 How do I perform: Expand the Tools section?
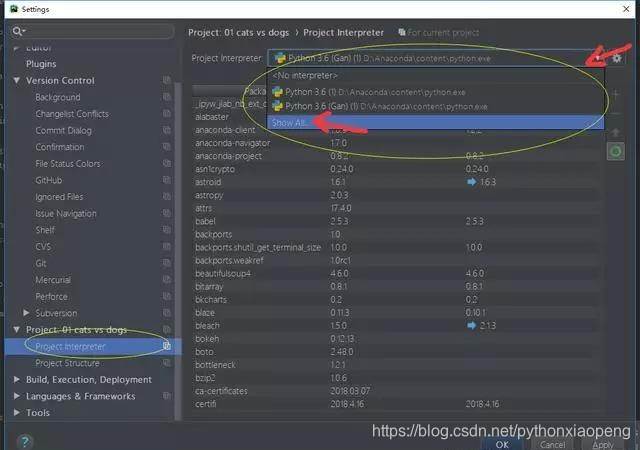[x=17, y=412]
